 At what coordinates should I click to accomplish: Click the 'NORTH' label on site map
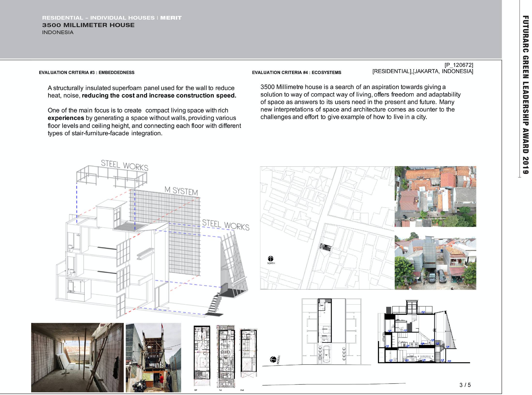(x=271, y=263)
